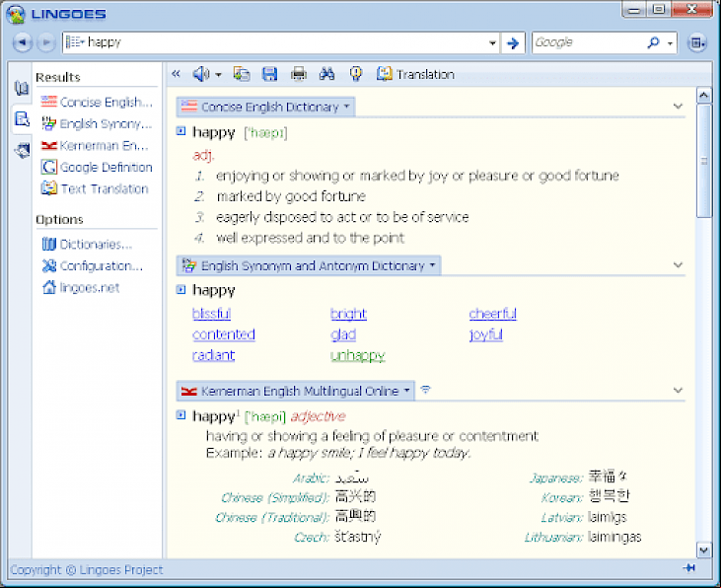Click the binoculars find icon
The width and height of the screenshot is (721, 588).
click(x=326, y=74)
